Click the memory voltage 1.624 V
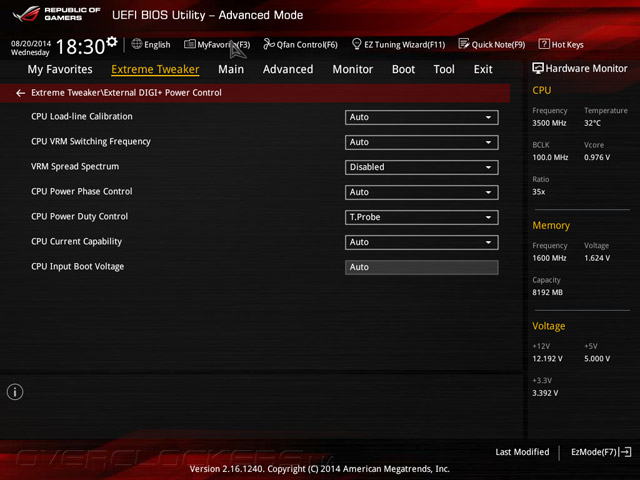Viewport: 640px width, 480px height. [597, 258]
